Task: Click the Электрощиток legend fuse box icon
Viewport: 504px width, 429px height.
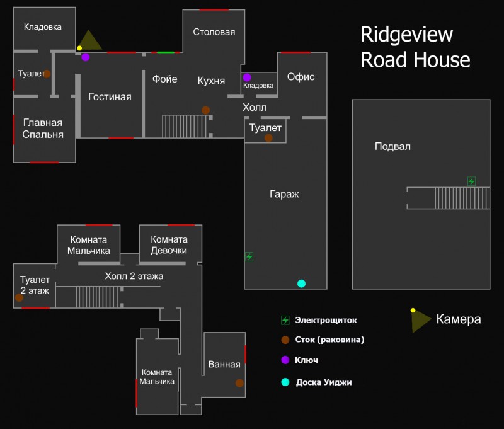Action: click(285, 320)
